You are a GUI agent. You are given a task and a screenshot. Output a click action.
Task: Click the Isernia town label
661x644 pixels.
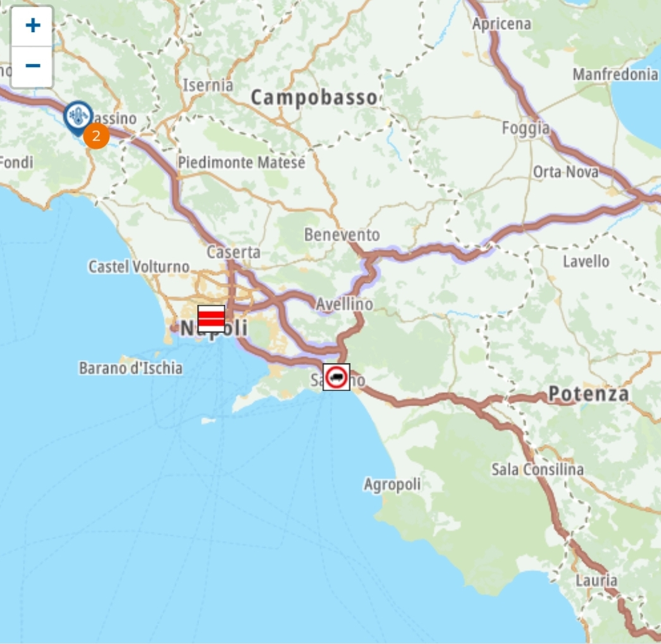pyautogui.click(x=208, y=85)
